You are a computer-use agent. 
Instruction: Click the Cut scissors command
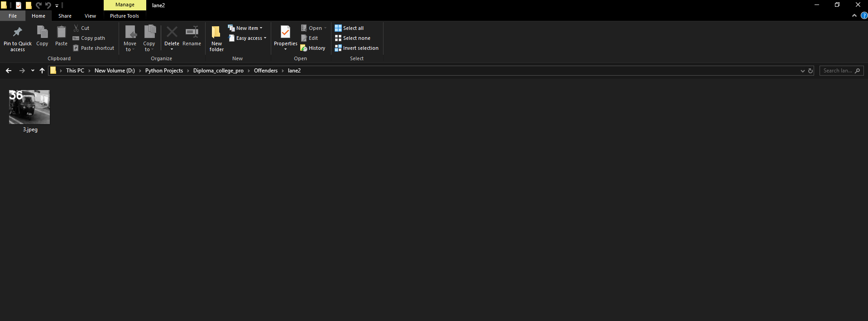(82, 28)
